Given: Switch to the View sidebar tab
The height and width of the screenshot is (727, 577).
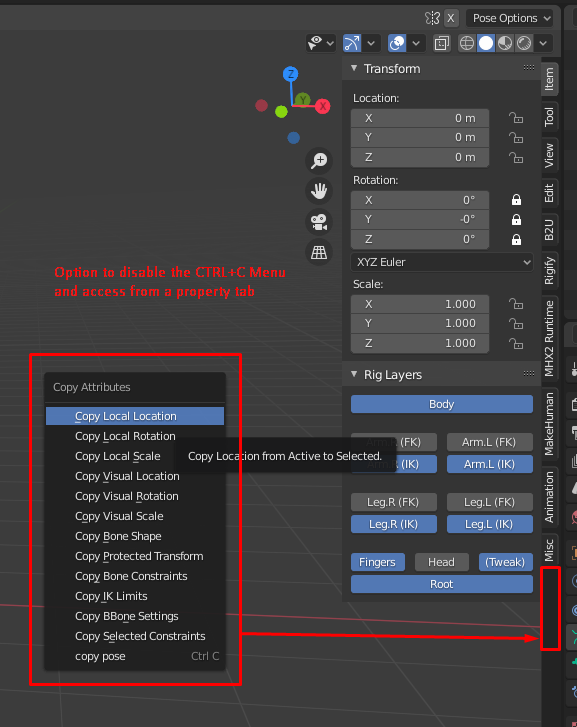Looking at the screenshot, I should 550,155.
